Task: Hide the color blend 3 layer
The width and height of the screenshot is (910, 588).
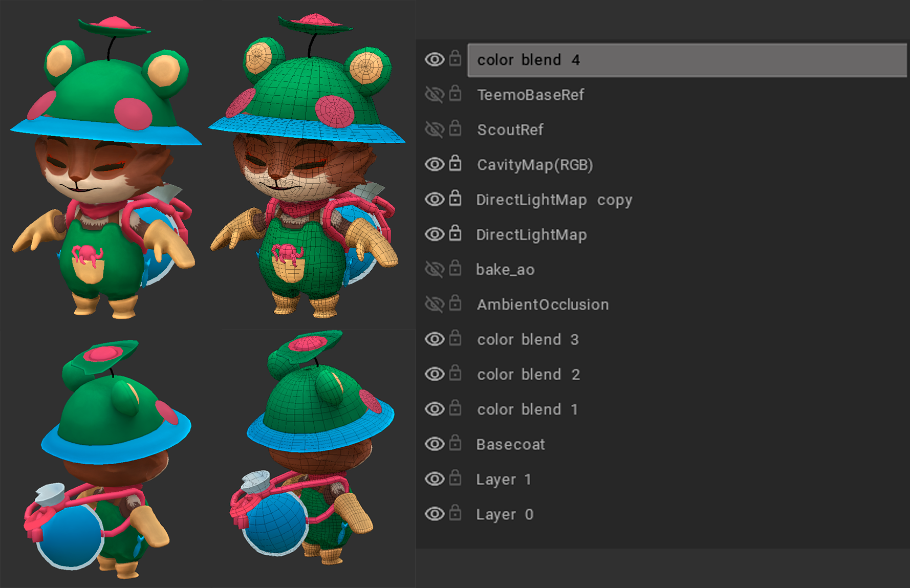Action: 435,339
